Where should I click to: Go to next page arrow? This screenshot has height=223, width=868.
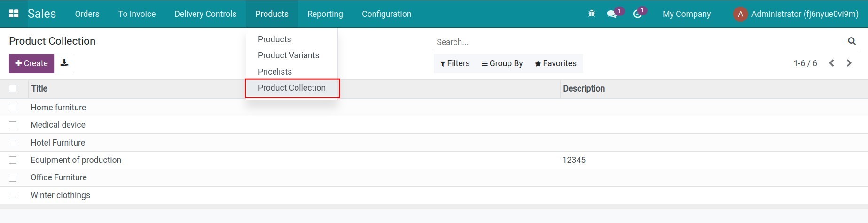click(849, 63)
